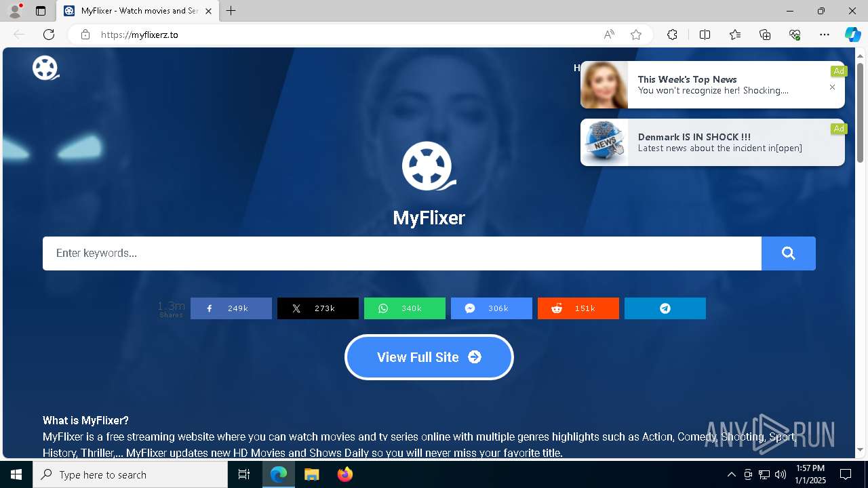
Task: Share on Facebook button showing 249k
Action: coord(231,308)
